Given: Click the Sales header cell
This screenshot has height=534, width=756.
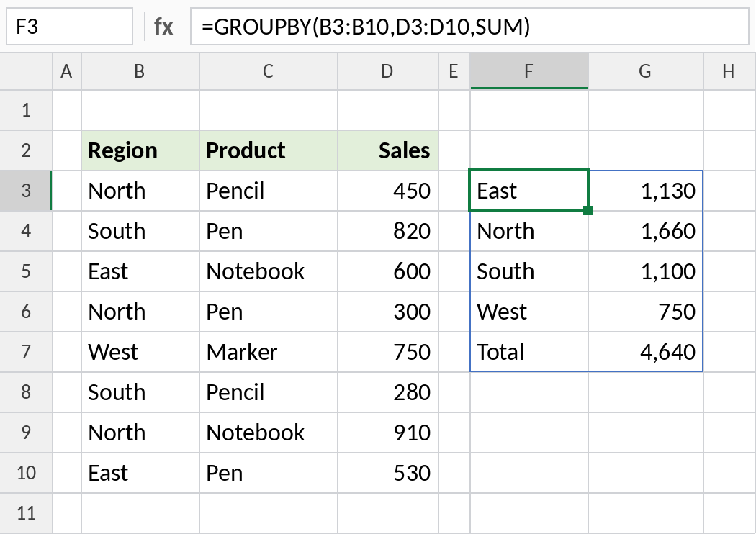Looking at the screenshot, I should point(388,150).
